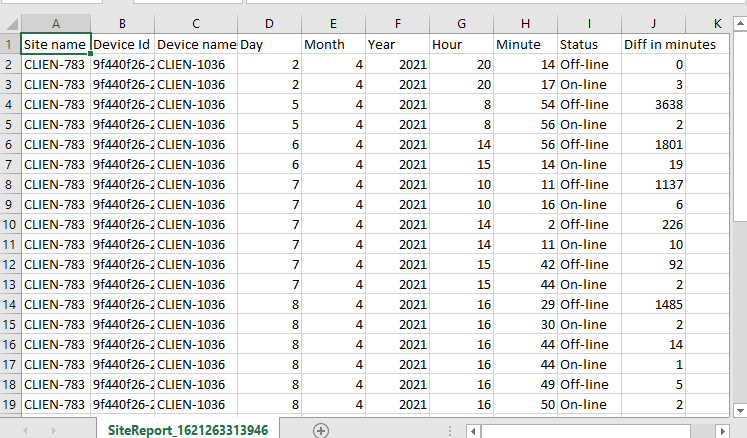Select row 19 header

(9, 404)
